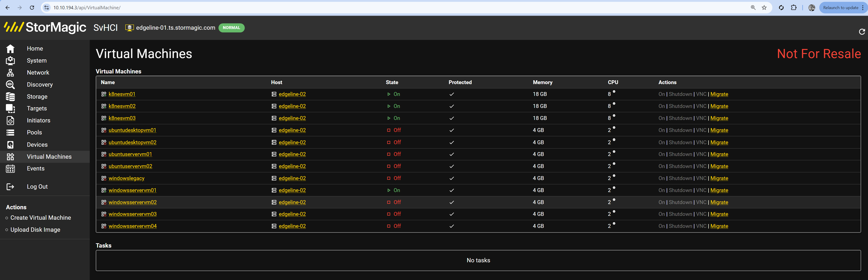Viewport: 868px width, 280px height.
Task: Select Log Out from sidebar
Action: [37, 187]
